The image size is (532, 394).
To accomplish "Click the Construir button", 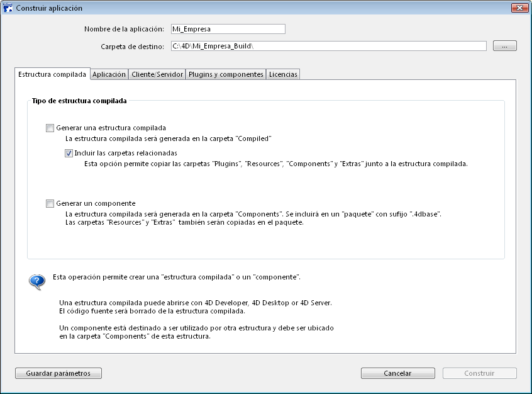I will tap(479, 373).
